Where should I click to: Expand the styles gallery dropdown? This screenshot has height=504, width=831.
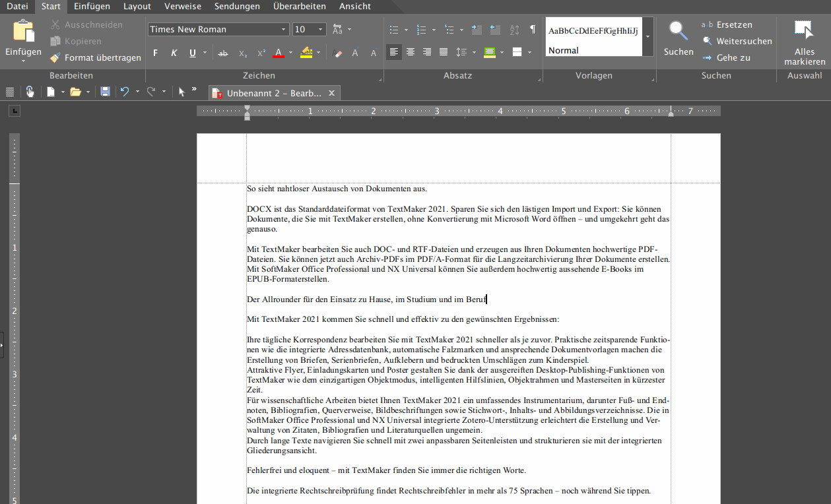tap(648, 37)
